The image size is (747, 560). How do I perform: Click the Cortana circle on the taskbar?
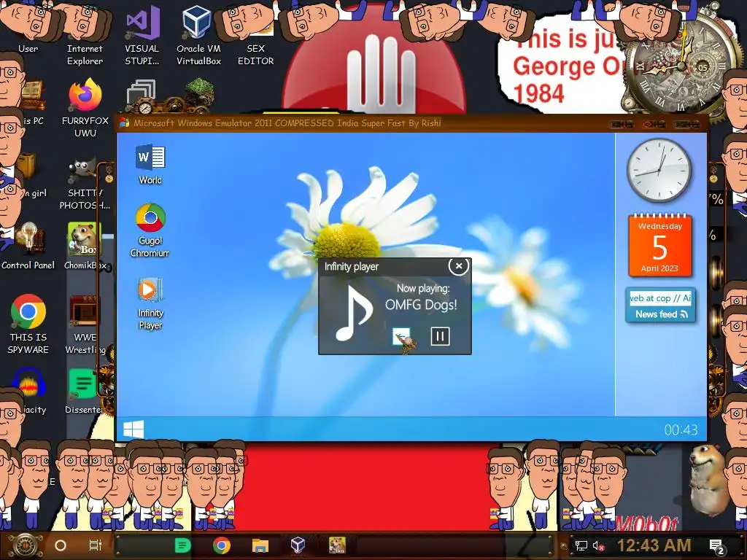tap(61, 545)
